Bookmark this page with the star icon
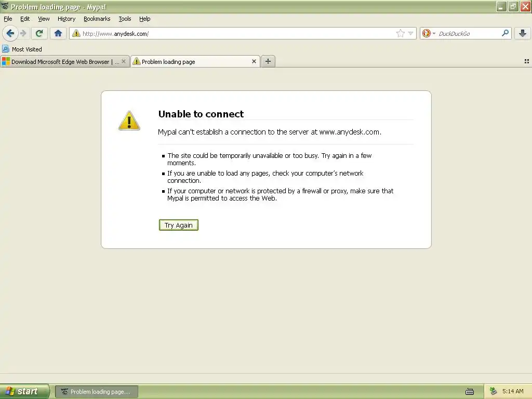The image size is (532, 399). [x=401, y=33]
